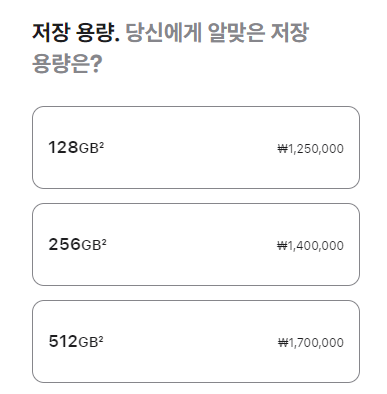
Task: Choose the 512GB storage option card
Action: (x=196, y=341)
